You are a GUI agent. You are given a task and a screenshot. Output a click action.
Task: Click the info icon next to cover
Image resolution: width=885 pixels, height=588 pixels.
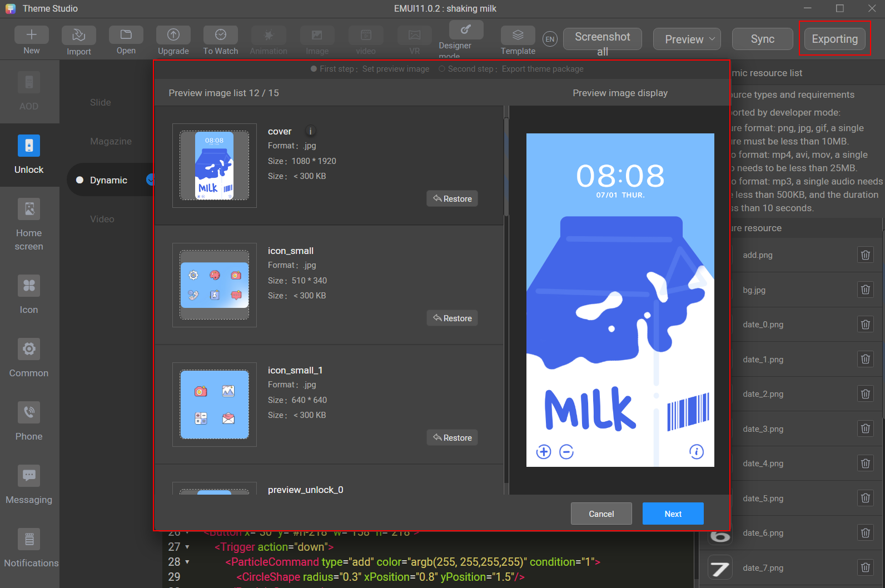(310, 131)
